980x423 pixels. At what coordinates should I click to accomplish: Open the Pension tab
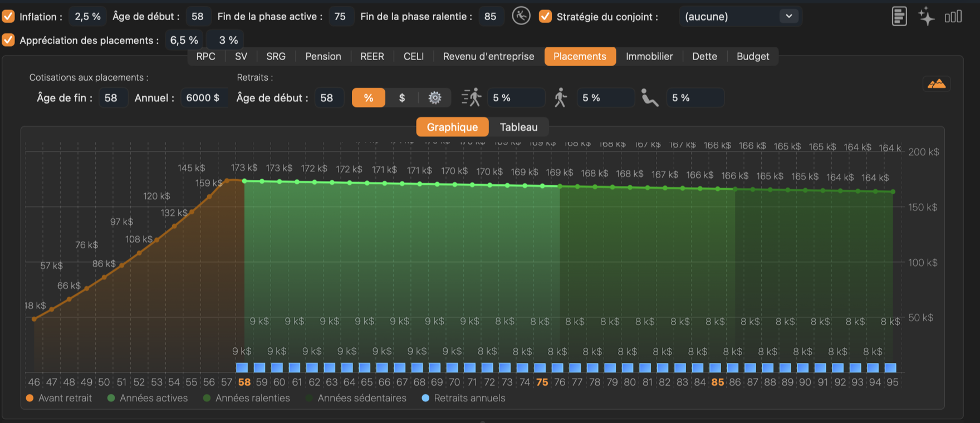323,56
